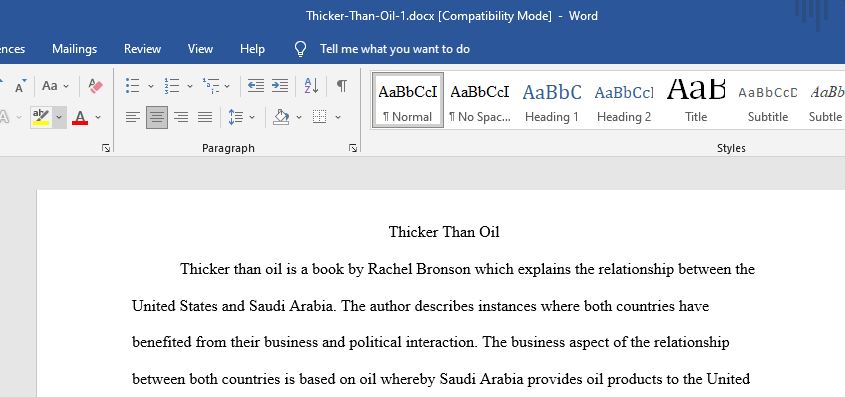Click the lightbulb Tell me icon
845x397 pixels.
point(300,49)
